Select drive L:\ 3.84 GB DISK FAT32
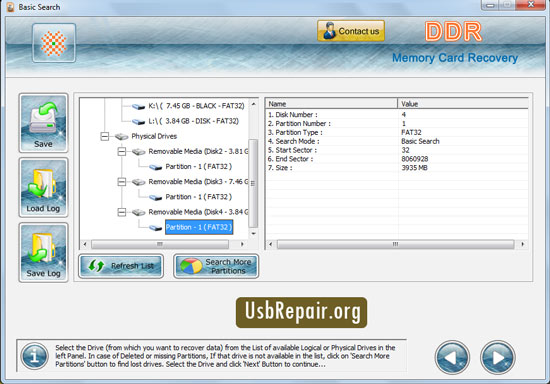The width and height of the screenshot is (550, 384). click(193, 121)
